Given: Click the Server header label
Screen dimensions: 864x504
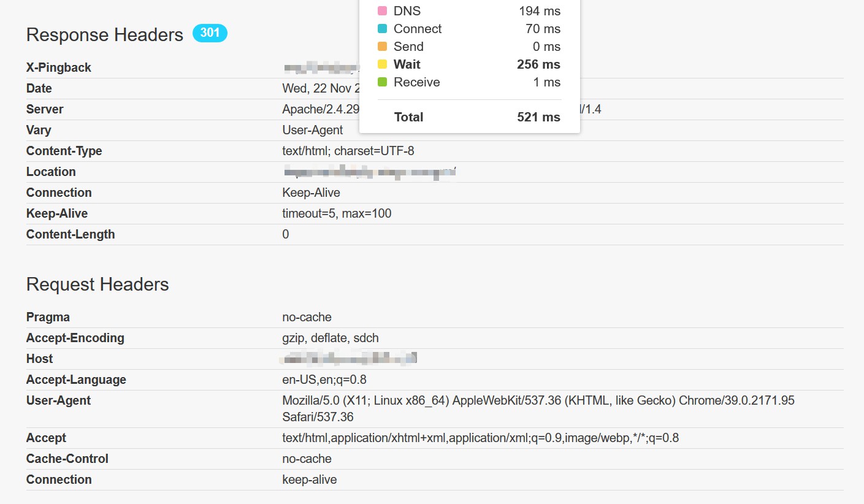Looking at the screenshot, I should point(45,109).
